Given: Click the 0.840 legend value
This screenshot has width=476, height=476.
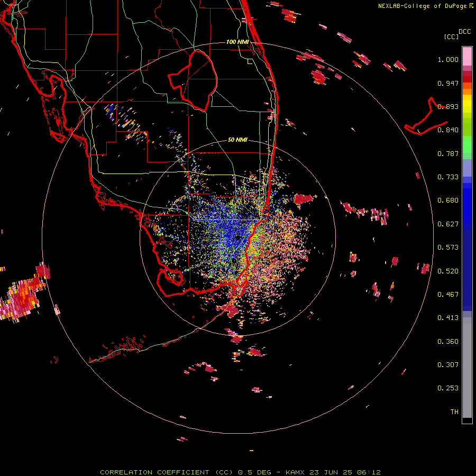Looking at the screenshot, I should (448, 130).
